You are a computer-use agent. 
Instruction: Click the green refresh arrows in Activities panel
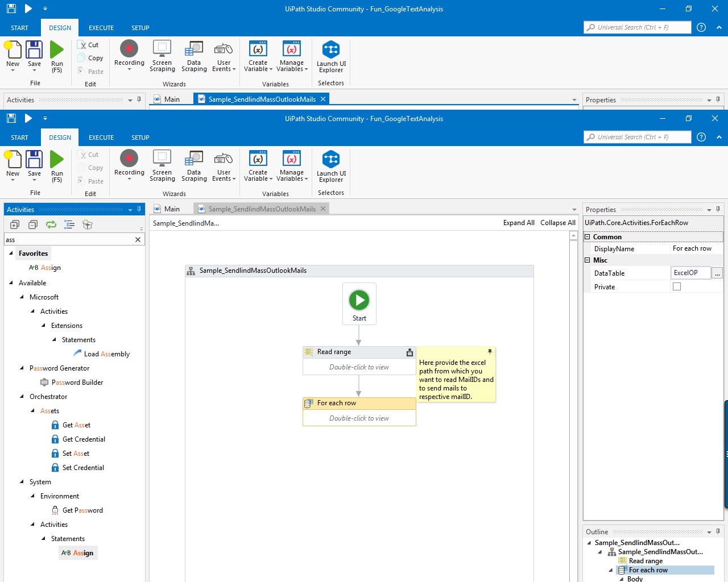point(51,225)
